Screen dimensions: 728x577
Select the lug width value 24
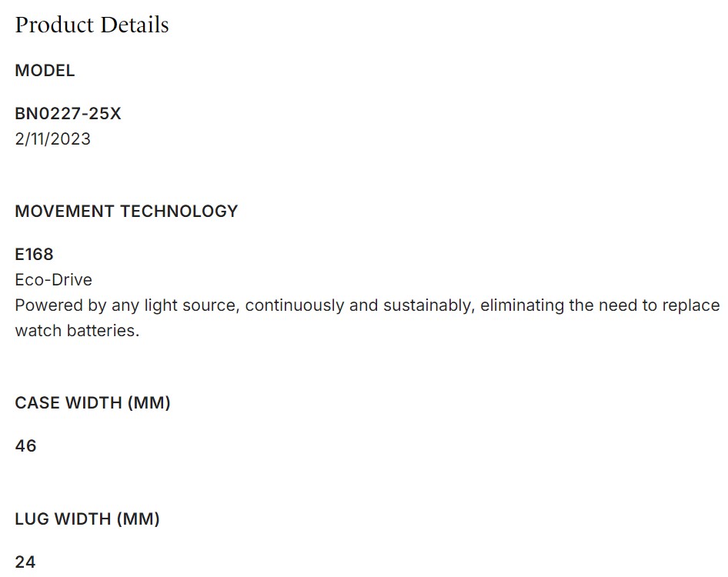click(25, 562)
